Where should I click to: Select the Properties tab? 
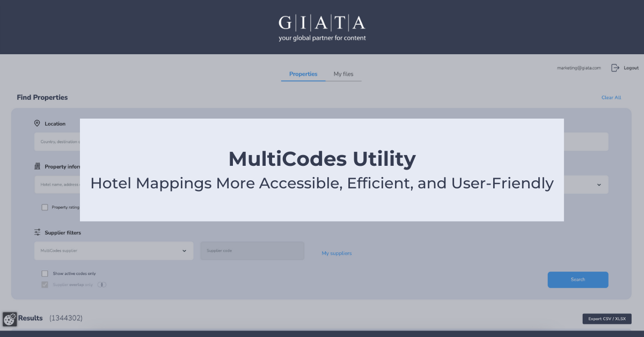[x=303, y=74]
